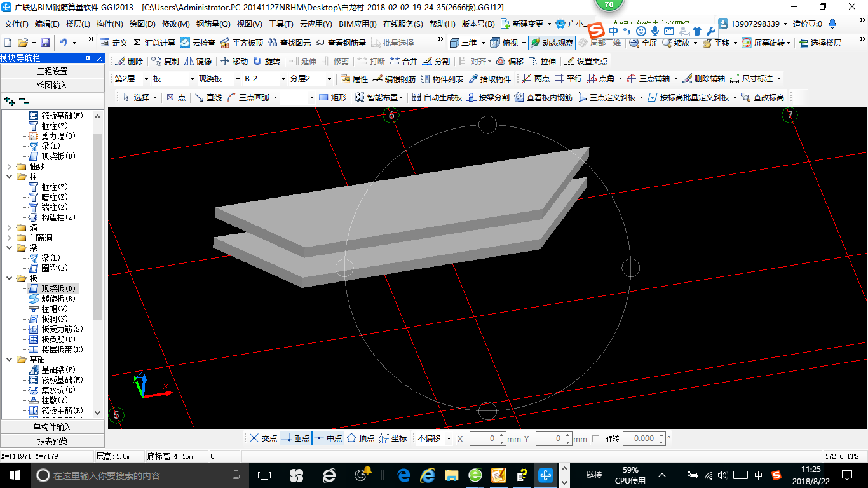Toggle 垂点 perpendicular snap
The height and width of the screenshot is (488, 868).
click(x=295, y=438)
